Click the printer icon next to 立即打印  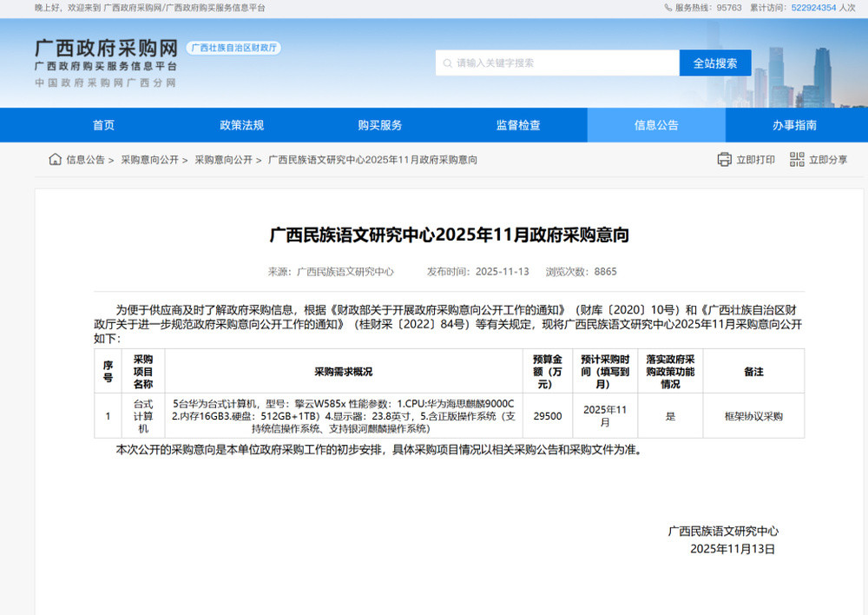pos(725,159)
